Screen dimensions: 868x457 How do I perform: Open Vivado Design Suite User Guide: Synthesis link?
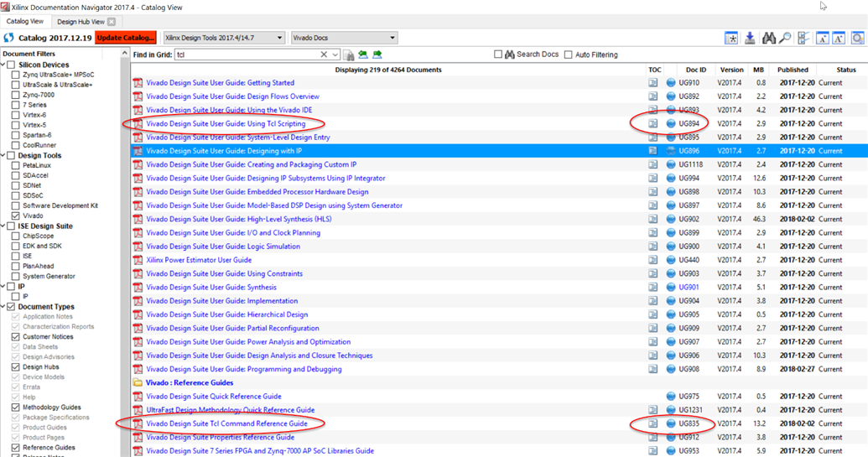(211, 287)
